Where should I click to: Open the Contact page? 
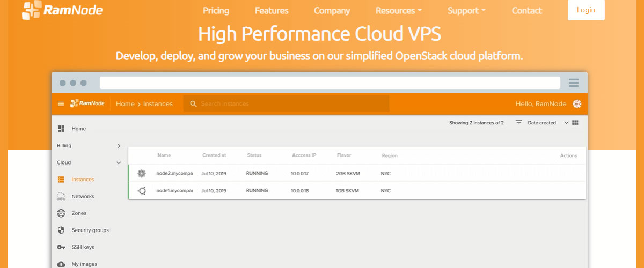point(527,11)
